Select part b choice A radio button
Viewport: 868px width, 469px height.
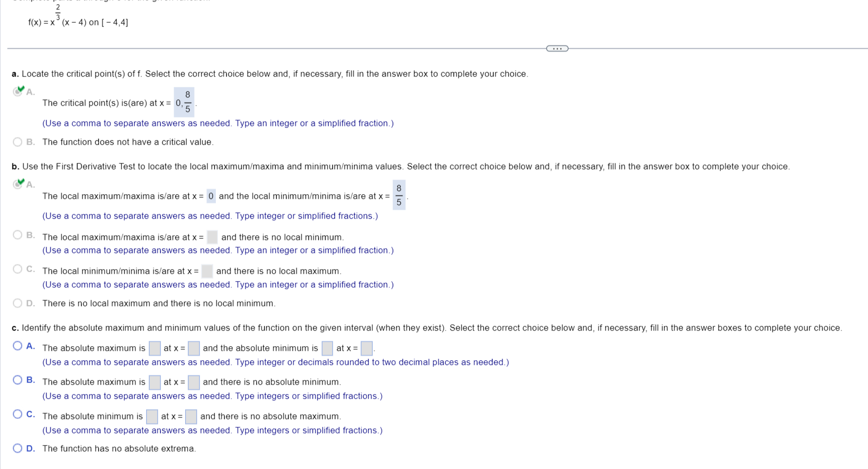(18, 184)
